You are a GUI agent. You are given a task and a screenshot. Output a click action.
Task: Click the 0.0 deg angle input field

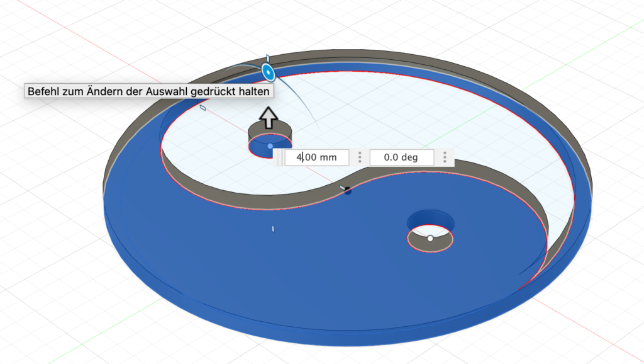(401, 157)
